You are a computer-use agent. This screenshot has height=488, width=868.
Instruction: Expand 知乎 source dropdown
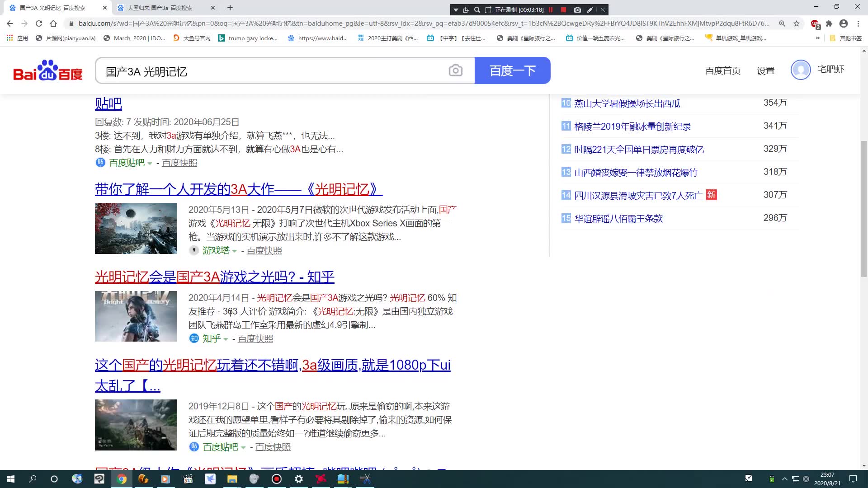pos(226,339)
